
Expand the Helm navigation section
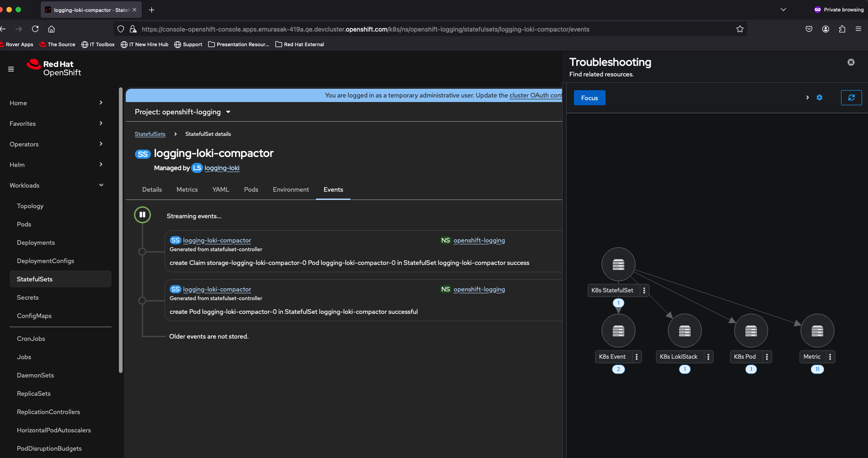(x=57, y=165)
